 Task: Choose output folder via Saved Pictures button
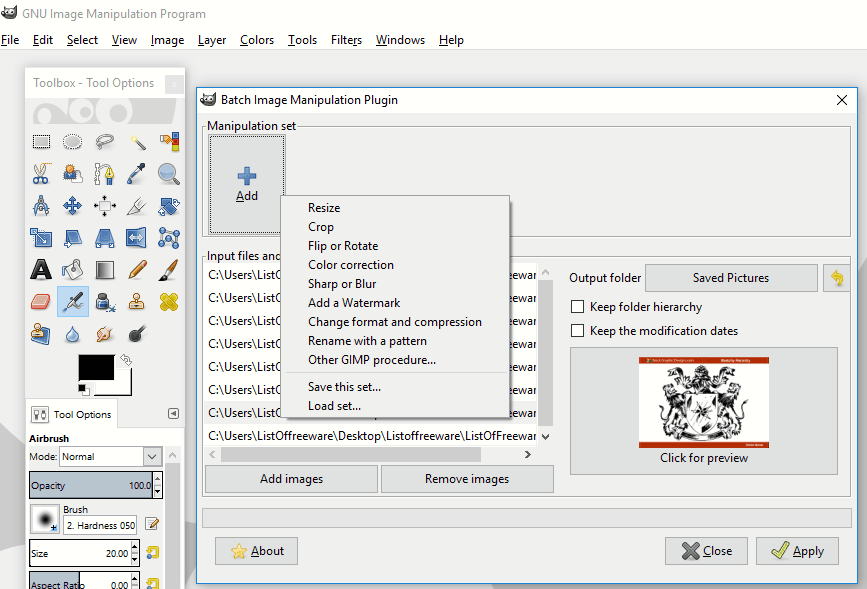coord(731,278)
